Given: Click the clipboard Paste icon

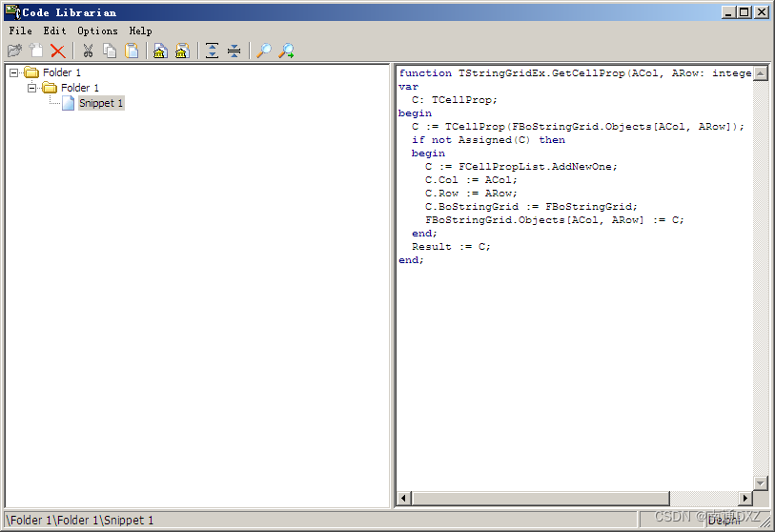Looking at the screenshot, I should [x=132, y=51].
